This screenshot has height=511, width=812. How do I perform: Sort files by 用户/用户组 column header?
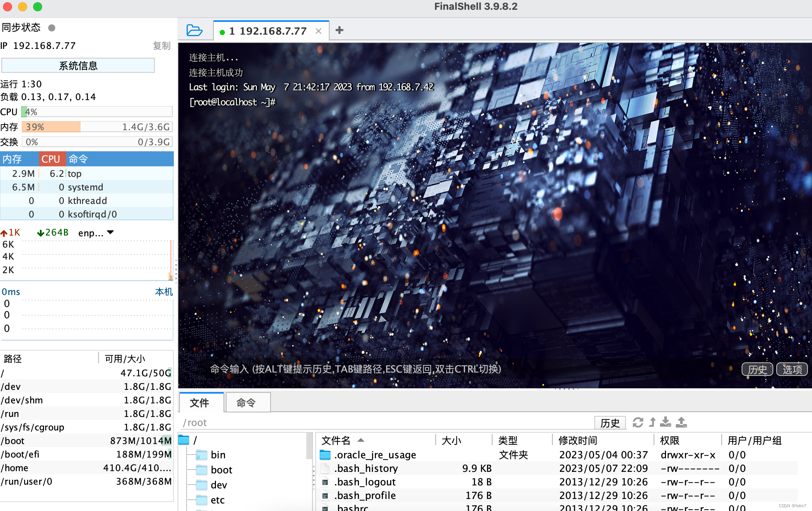(760, 440)
